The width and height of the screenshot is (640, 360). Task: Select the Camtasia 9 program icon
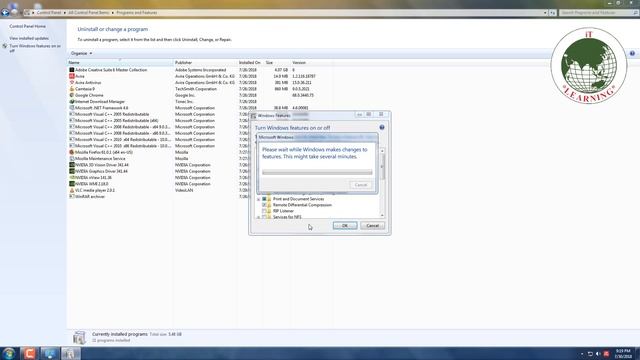coord(72,89)
